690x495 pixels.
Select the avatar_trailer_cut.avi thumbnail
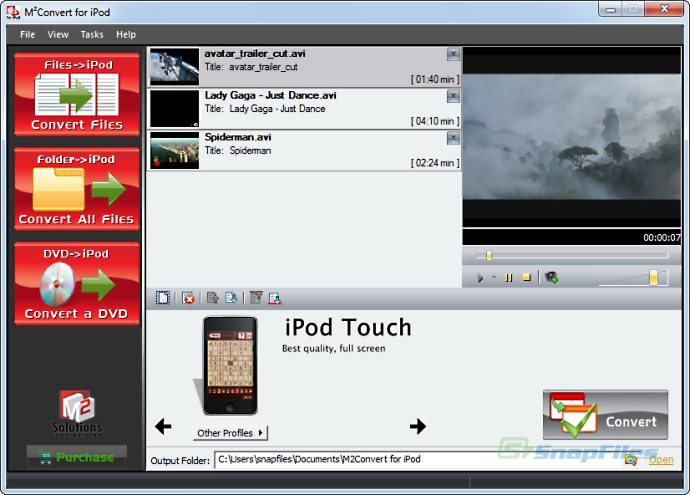click(x=175, y=67)
